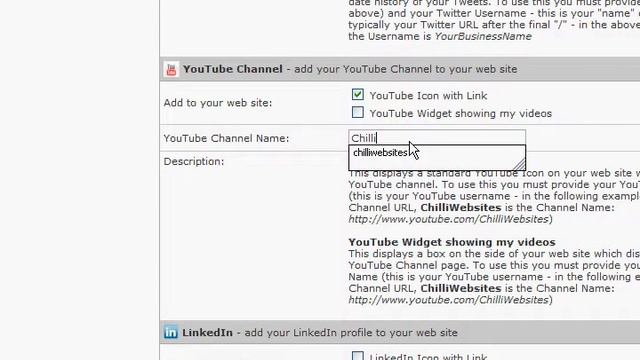Click the LinkedIn section header title
640x360 pixels.
[207, 333]
